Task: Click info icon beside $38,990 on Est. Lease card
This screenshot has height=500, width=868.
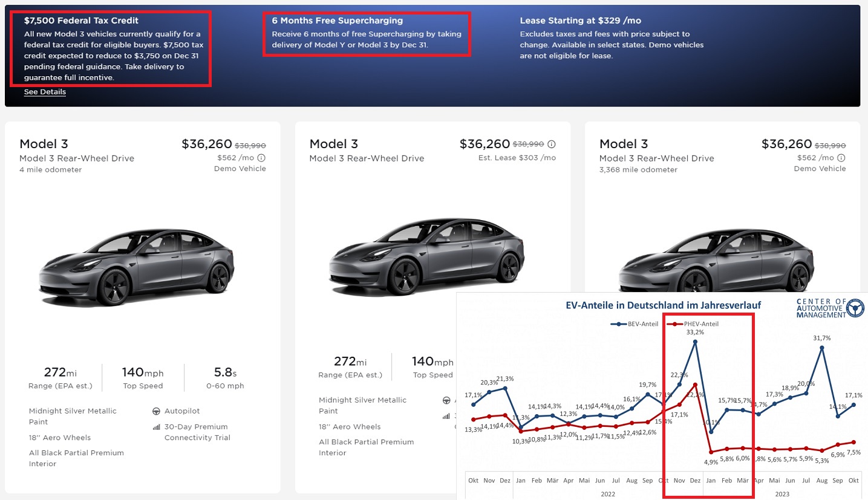Action: click(552, 144)
